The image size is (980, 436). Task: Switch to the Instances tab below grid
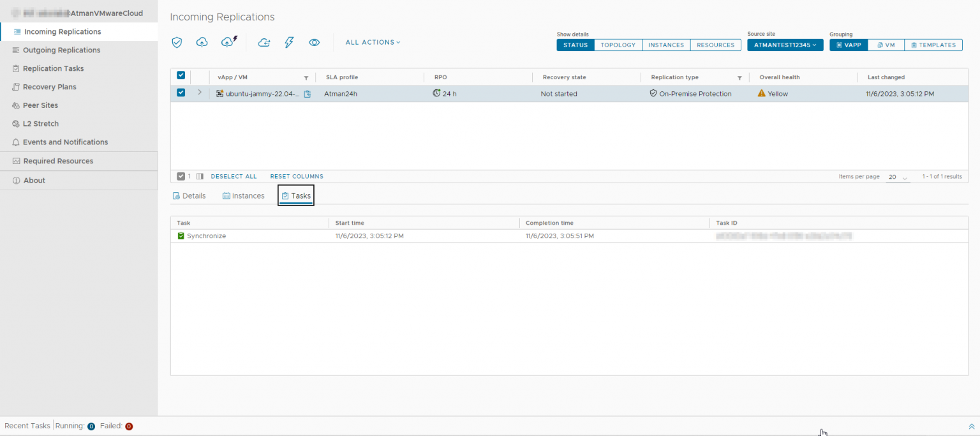[x=243, y=196]
